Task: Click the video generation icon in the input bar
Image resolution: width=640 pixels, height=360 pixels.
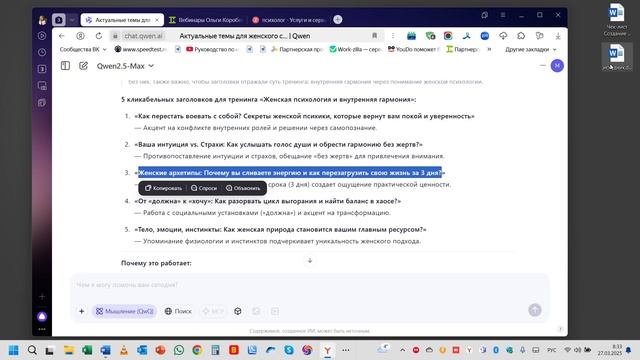Action: pos(275,311)
